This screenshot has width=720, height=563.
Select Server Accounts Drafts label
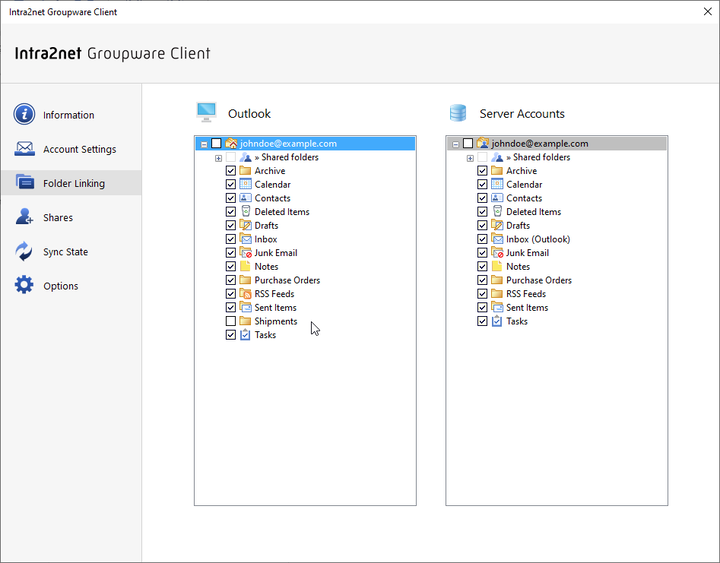(518, 225)
